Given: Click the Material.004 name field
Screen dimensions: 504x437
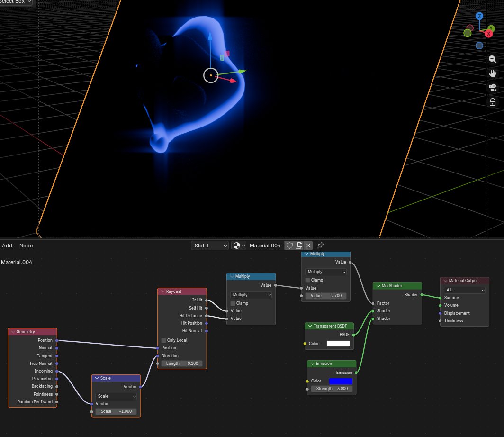Looking at the screenshot, I should pos(265,246).
